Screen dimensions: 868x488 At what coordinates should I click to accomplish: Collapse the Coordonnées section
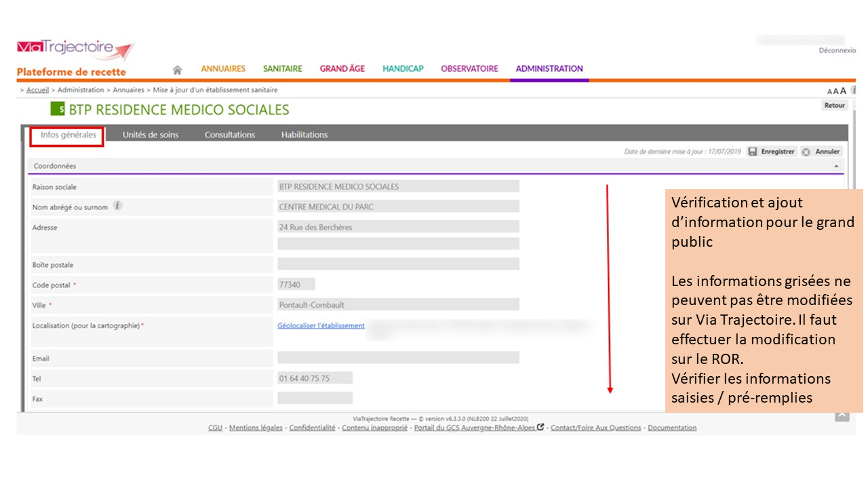tap(836, 166)
